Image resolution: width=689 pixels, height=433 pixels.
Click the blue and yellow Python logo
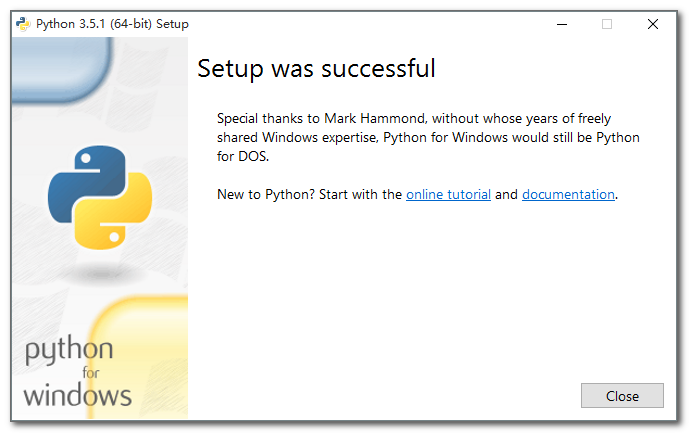tap(99, 196)
